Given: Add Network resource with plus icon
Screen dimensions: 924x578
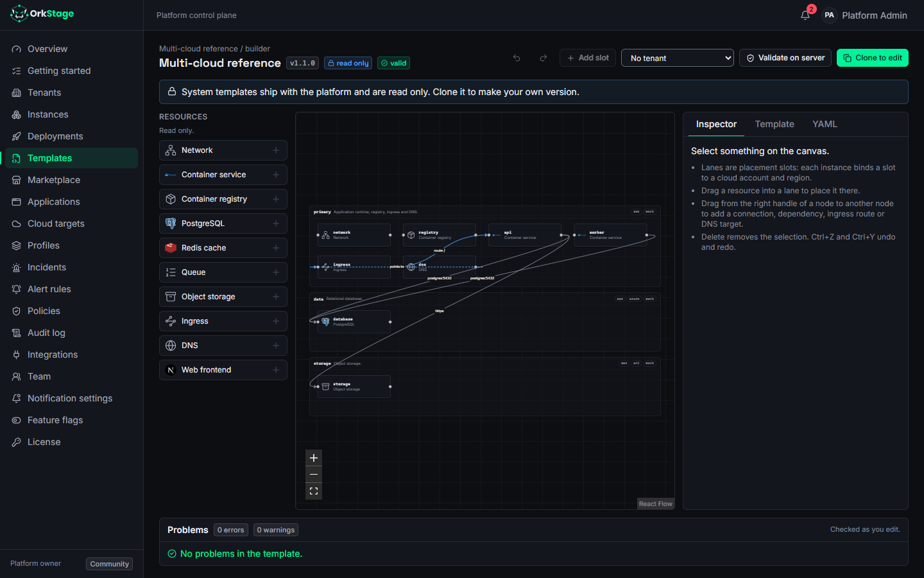Looking at the screenshot, I should [x=276, y=150].
